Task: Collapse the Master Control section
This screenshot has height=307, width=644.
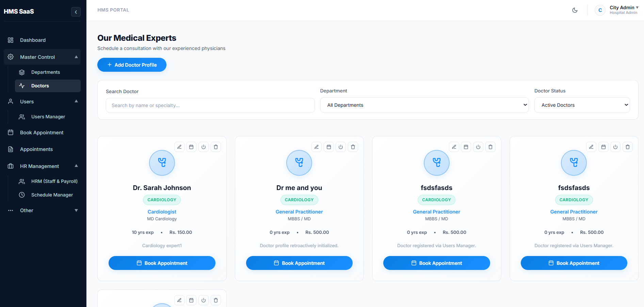Action: point(42,57)
